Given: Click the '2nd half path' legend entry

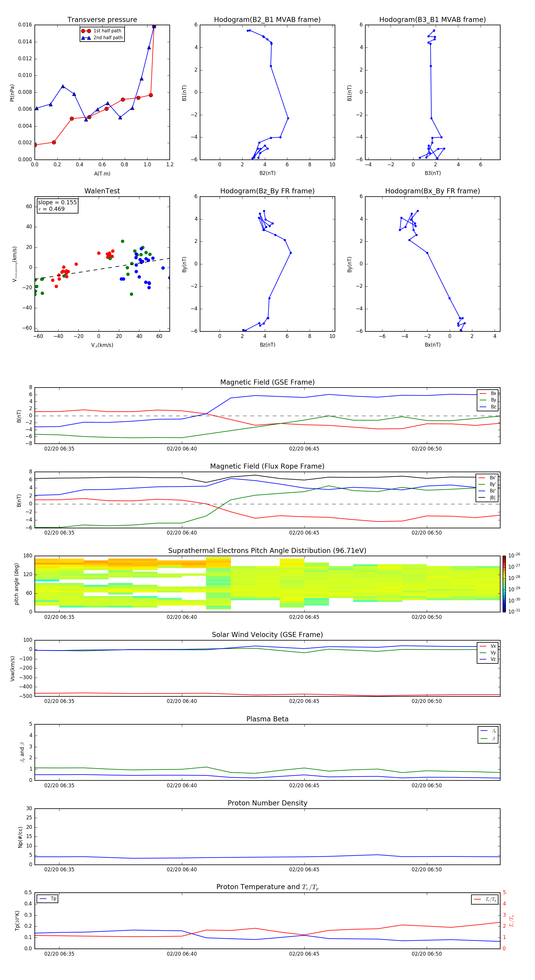Looking at the screenshot, I should tap(102, 38).
